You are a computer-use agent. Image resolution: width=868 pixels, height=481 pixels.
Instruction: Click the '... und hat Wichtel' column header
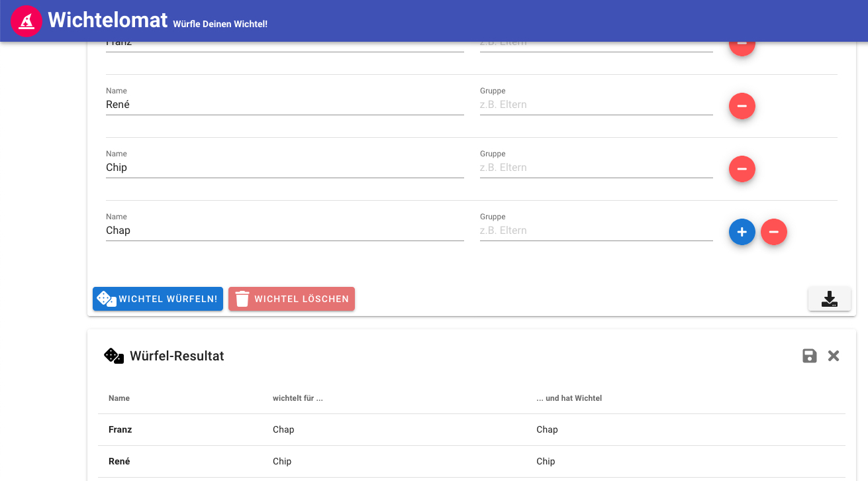point(569,398)
